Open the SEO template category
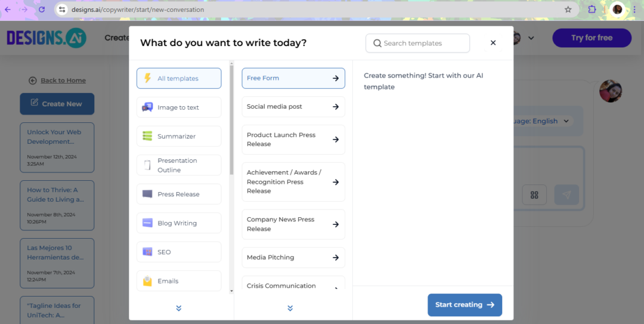 click(x=179, y=252)
